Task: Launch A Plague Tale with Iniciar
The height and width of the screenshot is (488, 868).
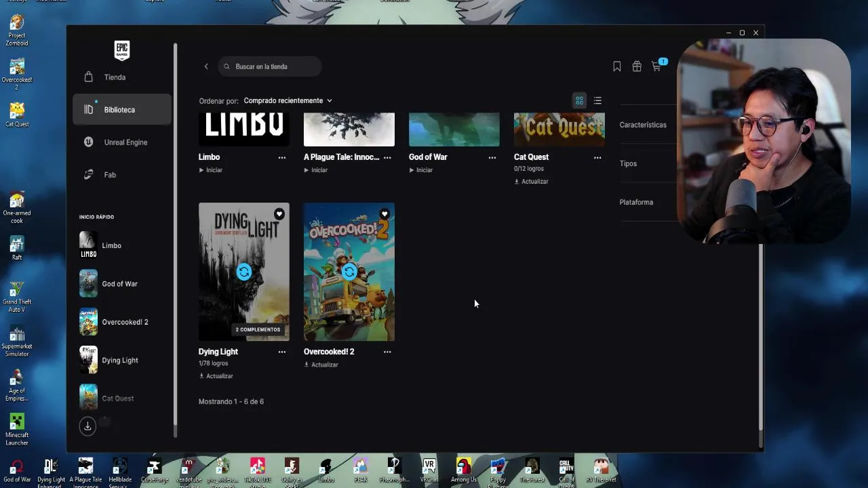Action: click(x=316, y=170)
